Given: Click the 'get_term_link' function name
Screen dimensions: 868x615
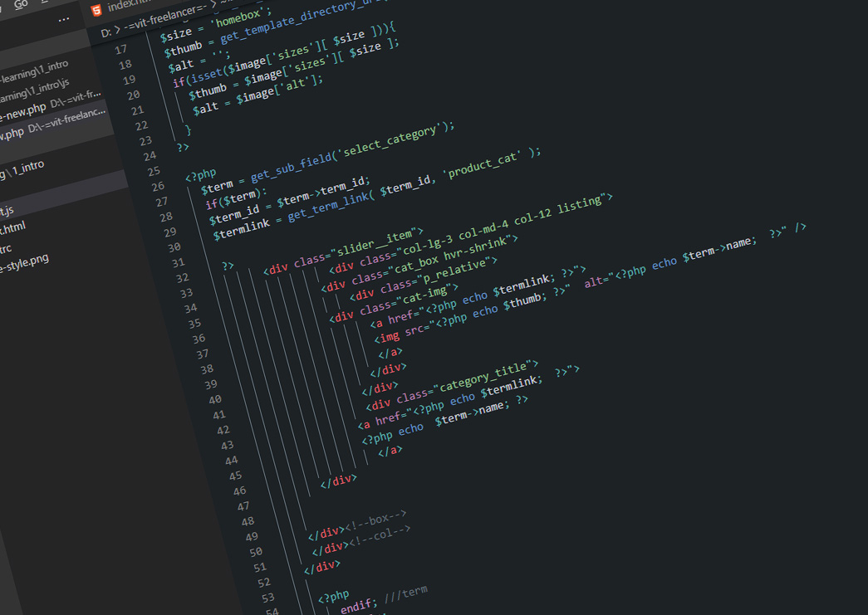Looking at the screenshot, I should click(x=328, y=206).
